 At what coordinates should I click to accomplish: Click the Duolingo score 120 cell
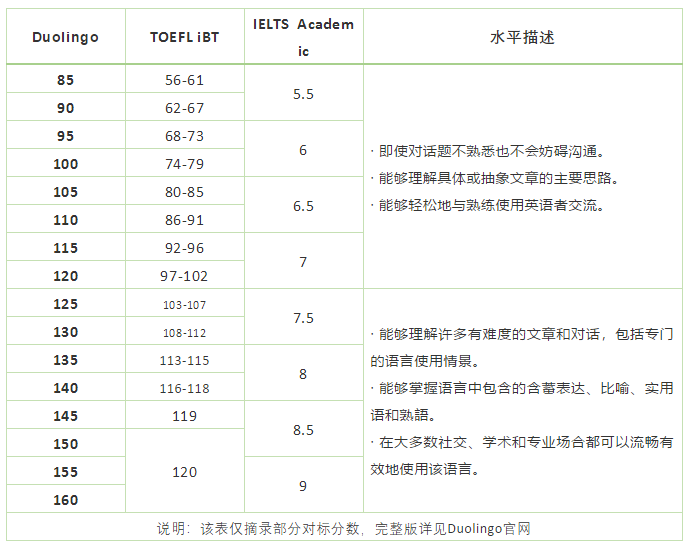(66, 275)
